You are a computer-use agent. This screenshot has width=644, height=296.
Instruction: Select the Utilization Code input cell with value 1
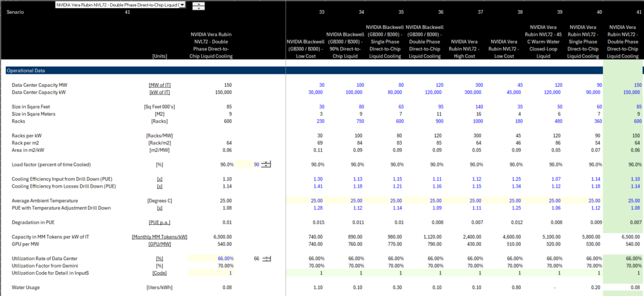(211, 273)
